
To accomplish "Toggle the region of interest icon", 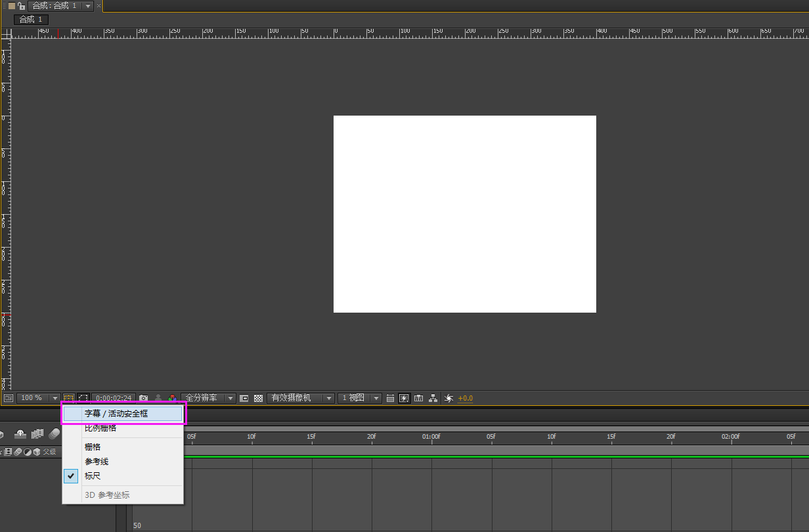I will click(x=244, y=398).
